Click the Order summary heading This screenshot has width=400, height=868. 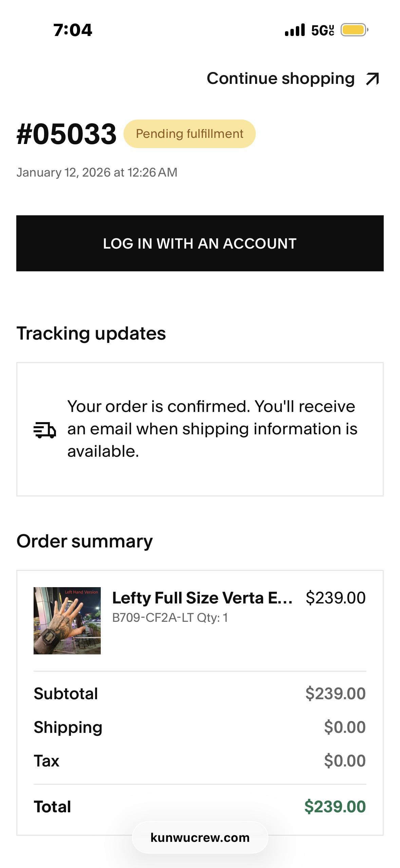[x=84, y=541]
